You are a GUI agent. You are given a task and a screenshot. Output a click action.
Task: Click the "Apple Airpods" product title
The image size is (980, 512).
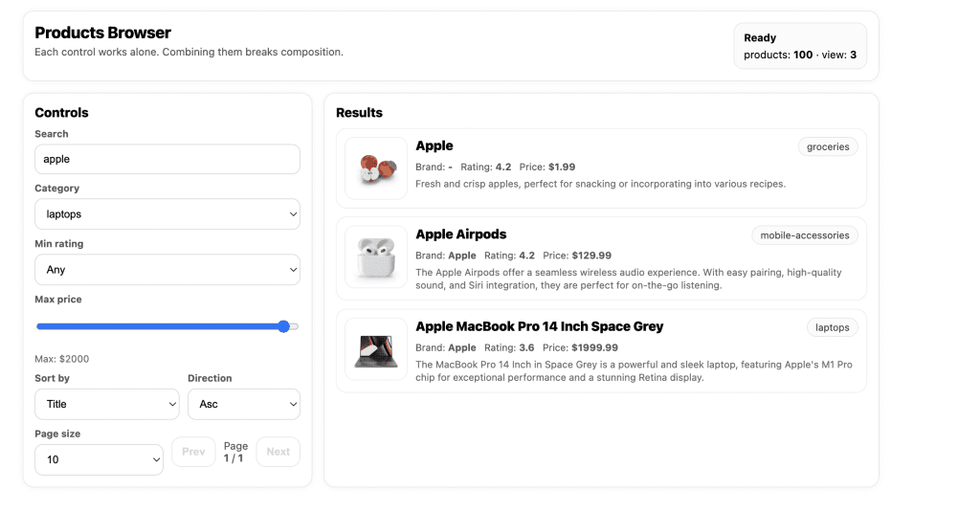coord(461,234)
